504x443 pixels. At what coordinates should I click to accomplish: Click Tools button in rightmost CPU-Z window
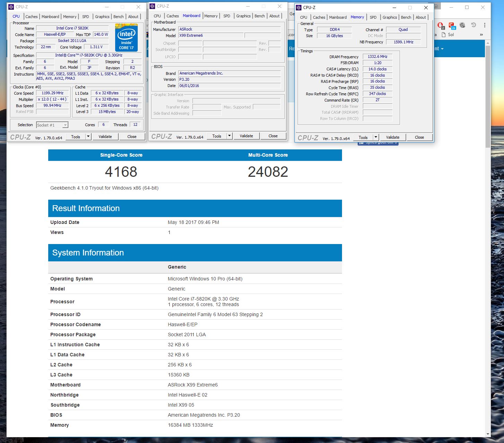point(363,137)
